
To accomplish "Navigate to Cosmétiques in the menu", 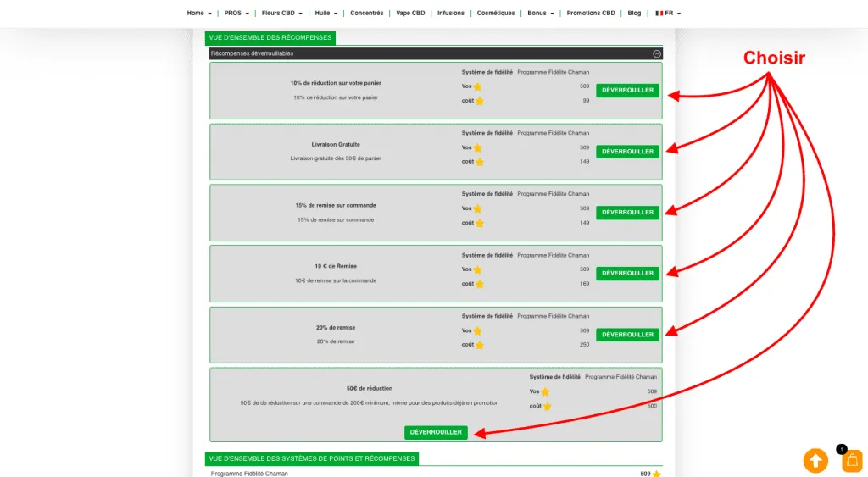I will tap(496, 14).
